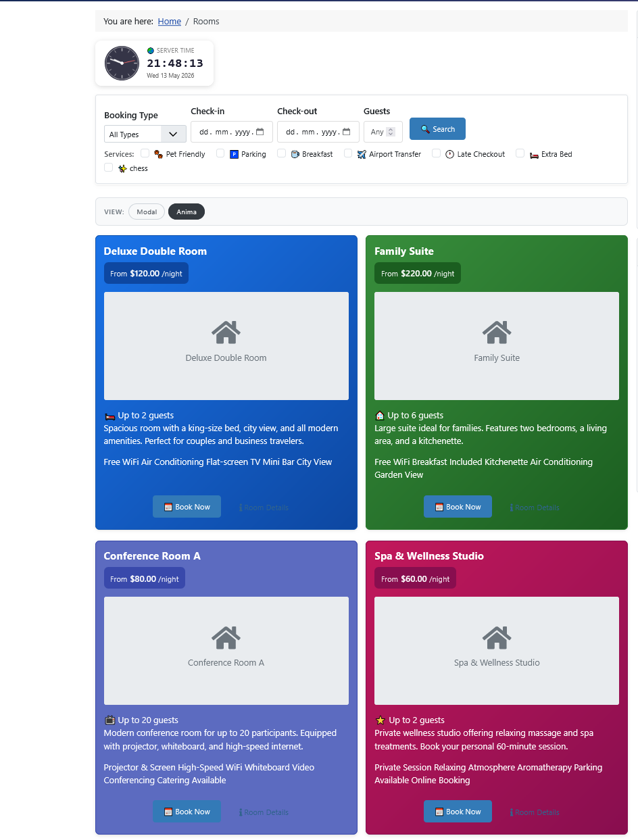Enable the Airport Transfer checkbox
The image size is (638, 840).
click(x=348, y=153)
